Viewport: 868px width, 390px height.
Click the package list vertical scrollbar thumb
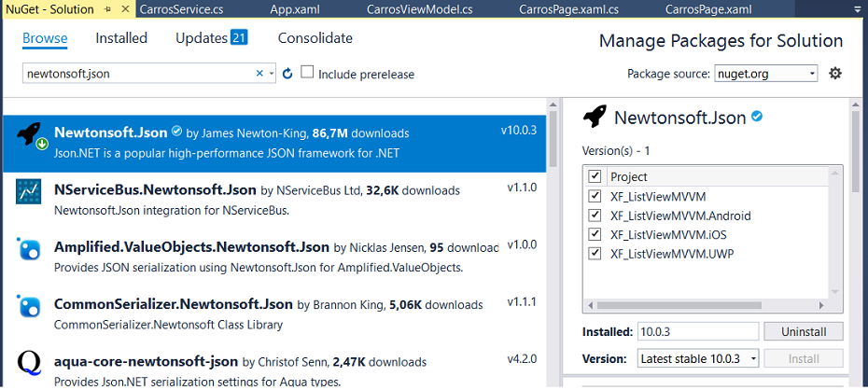tap(553, 140)
